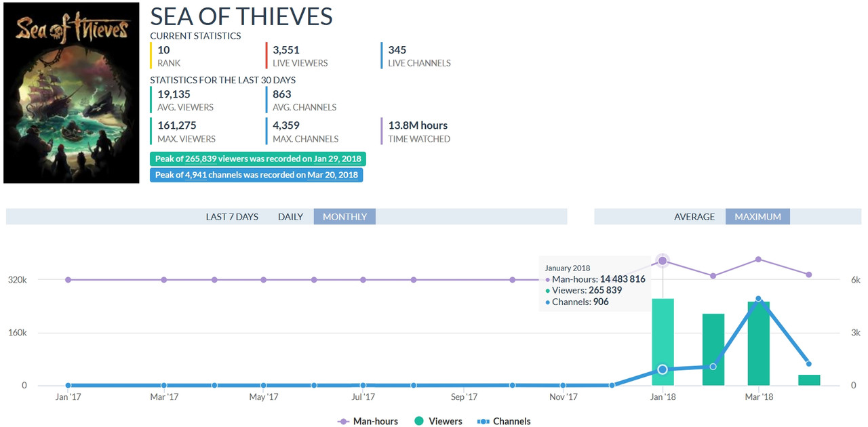Click the January 2018 viewers bar
868x427 pixels.
tap(663, 342)
